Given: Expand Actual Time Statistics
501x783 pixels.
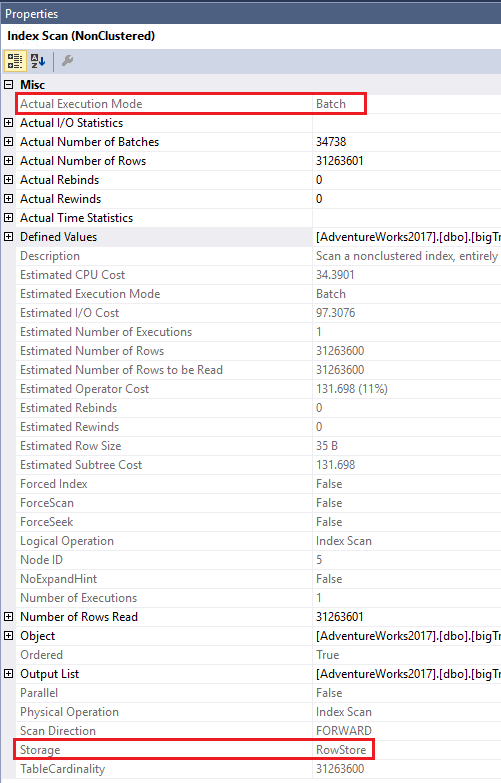Looking at the screenshot, I should coord(8,217).
